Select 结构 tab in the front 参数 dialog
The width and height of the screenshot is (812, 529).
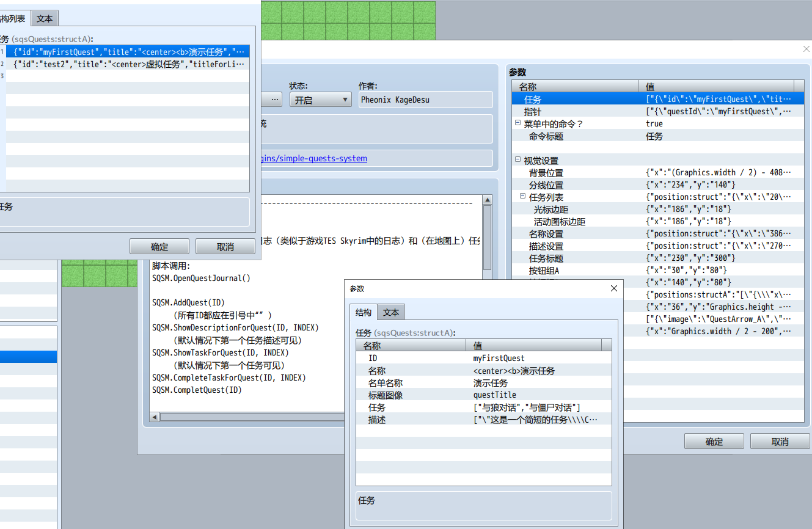[x=364, y=312]
